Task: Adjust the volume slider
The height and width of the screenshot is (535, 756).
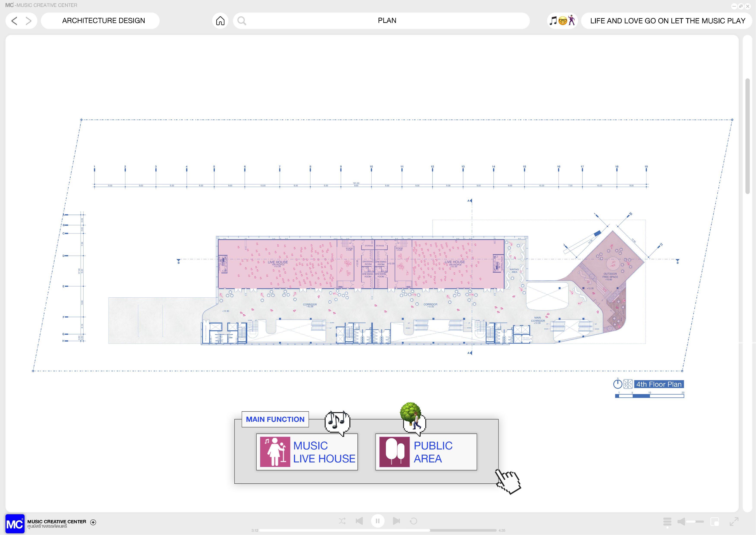Action: [695, 521]
